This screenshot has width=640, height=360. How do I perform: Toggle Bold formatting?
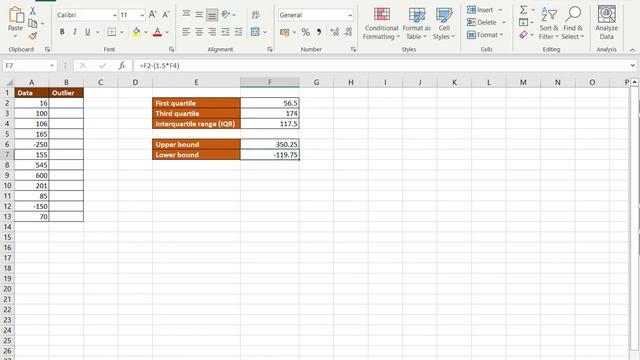click(62, 32)
